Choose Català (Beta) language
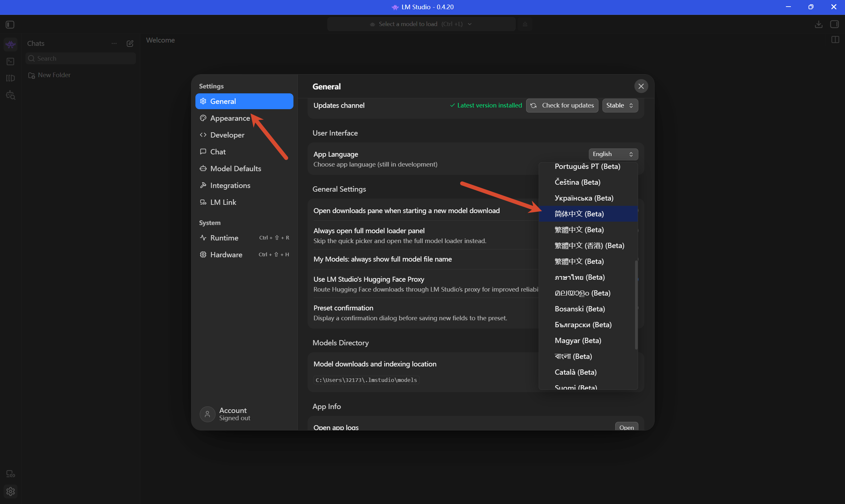 588,372
